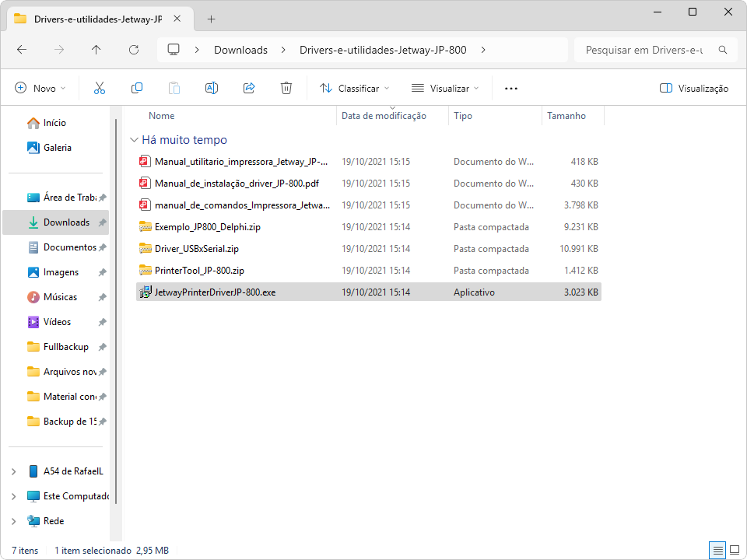Go up one folder level arrow
This screenshot has height=560, width=747.
point(96,50)
